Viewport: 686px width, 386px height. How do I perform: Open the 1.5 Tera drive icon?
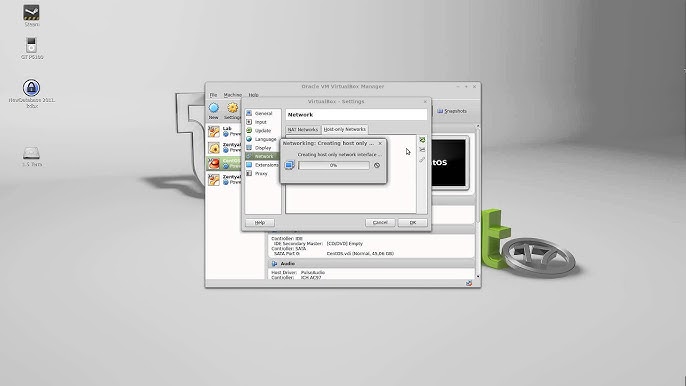point(31,153)
